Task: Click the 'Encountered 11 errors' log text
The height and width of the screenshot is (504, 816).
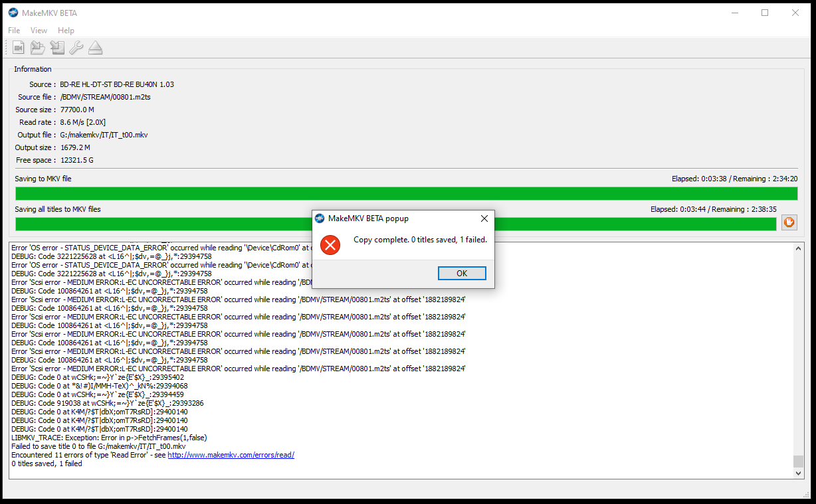Action: point(88,455)
